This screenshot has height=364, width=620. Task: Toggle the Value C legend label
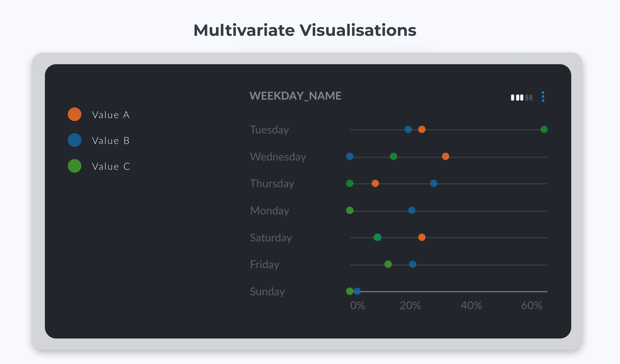coord(111,167)
